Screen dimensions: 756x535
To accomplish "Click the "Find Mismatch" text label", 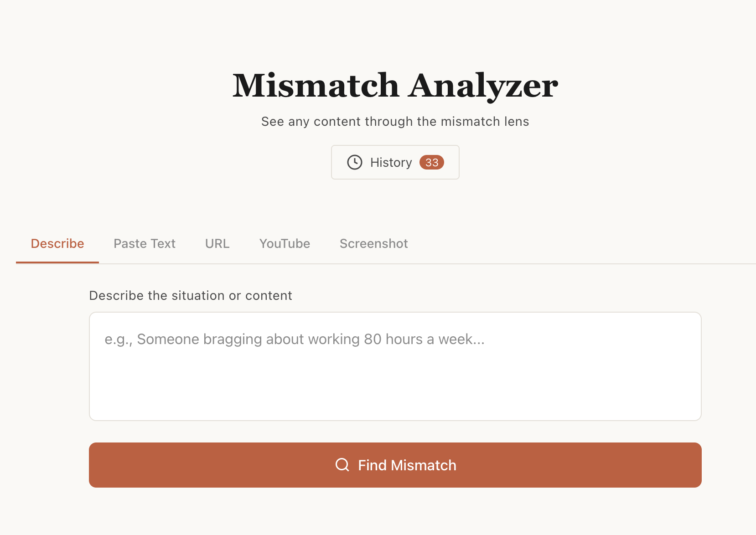I will (x=407, y=465).
